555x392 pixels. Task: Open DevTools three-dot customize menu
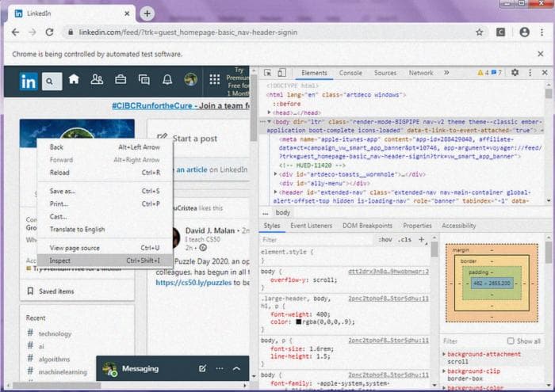pos(530,73)
